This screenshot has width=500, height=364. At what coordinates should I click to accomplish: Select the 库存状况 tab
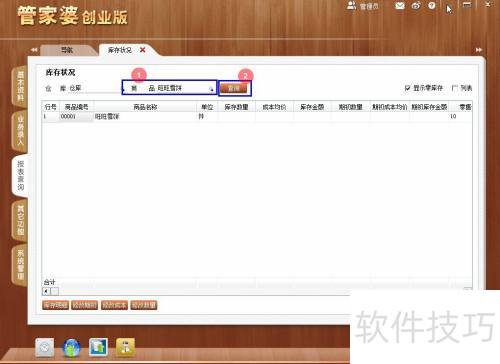[x=120, y=50]
